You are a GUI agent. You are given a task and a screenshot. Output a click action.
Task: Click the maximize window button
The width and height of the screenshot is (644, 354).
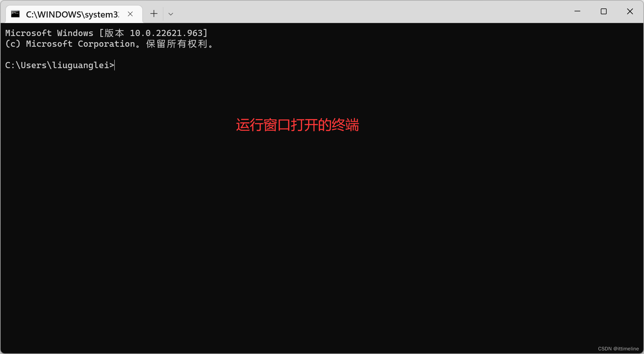[603, 11]
